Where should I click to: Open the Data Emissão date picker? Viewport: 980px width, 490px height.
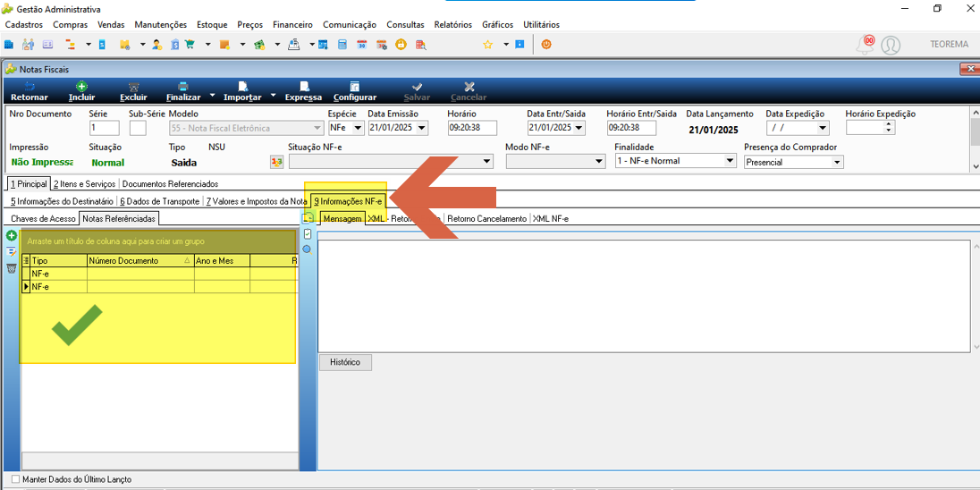(422, 128)
